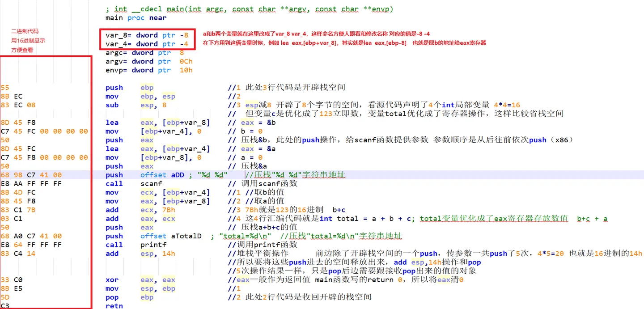Select 'lea eax, [ebp+var_4]' instruction

point(158,149)
